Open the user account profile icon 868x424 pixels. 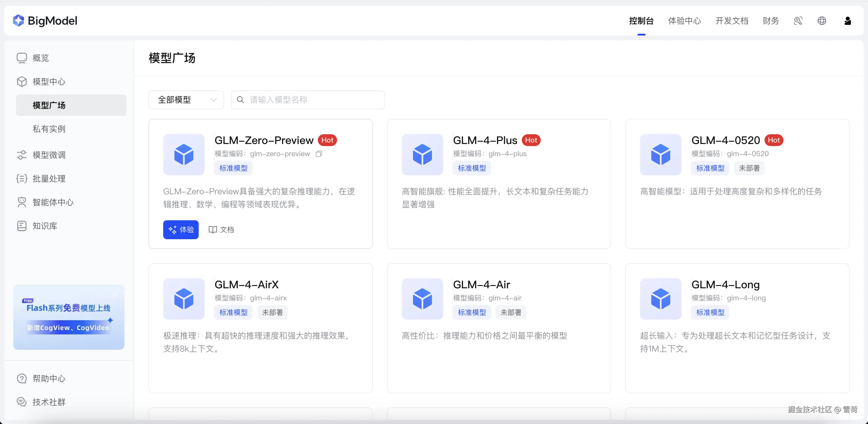pyautogui.click(x=847, y=21)
